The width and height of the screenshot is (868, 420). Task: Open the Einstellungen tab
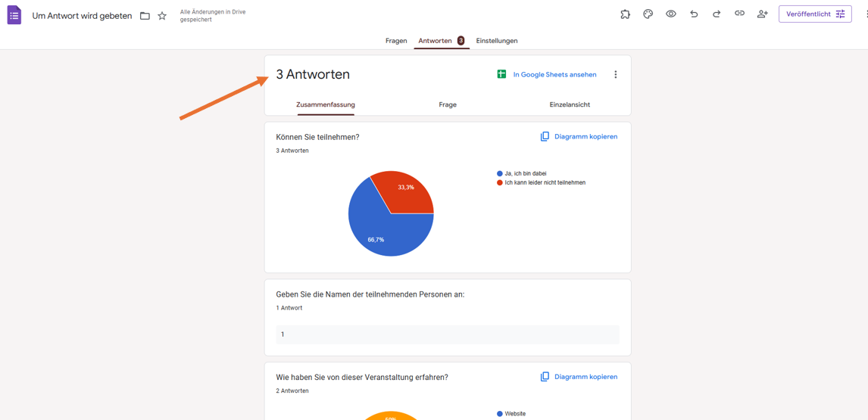pyautogui.click(x=497, y=40)
